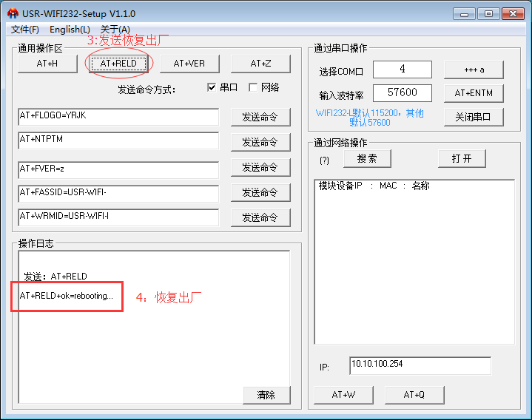This screenshot has width=532, height=420.
Task: Tick the 网络 network send checkbox
Action: (253, 87)
